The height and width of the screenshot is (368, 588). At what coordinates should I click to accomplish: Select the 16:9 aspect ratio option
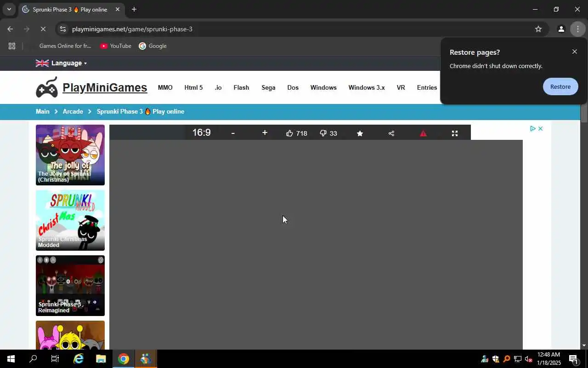point(201,132)
